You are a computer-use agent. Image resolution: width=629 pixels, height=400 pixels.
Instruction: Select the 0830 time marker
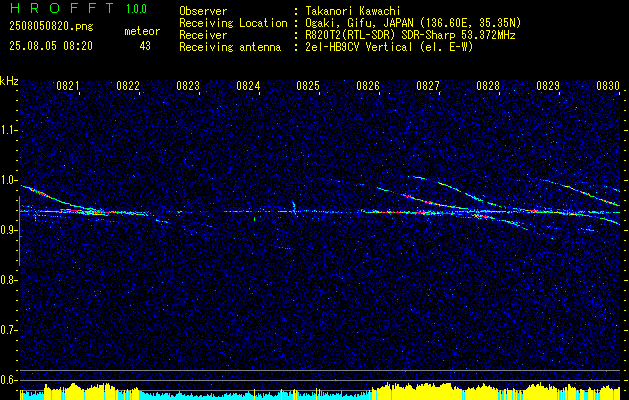point(608,86)
